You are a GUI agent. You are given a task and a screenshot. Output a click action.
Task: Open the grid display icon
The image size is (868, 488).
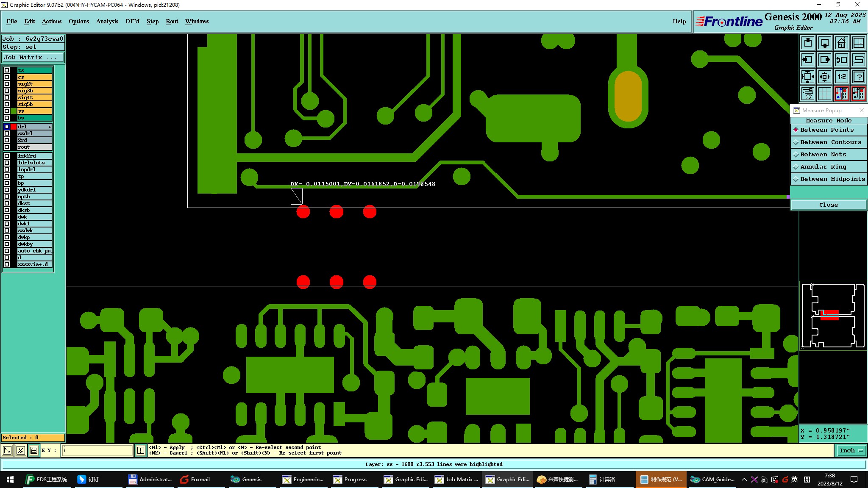(824, 94)
